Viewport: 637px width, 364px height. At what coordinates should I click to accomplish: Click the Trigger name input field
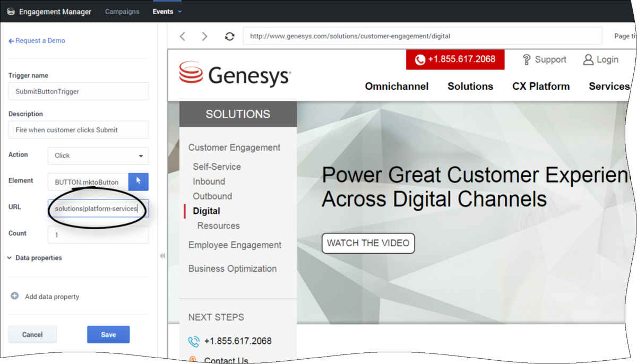pos(79,91)
